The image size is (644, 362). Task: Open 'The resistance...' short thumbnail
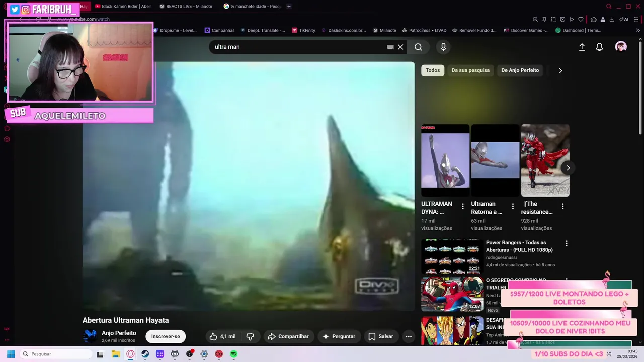(545, 160)
